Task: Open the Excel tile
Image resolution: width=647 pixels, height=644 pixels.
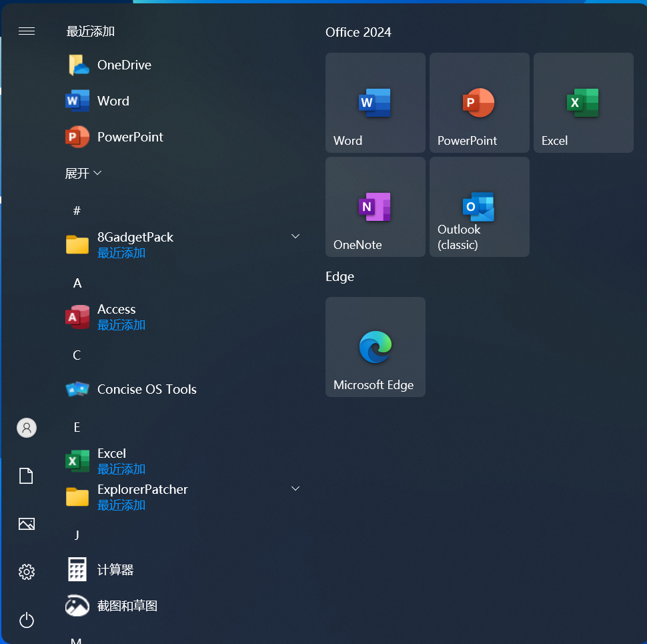Action: tap(583, 103)
